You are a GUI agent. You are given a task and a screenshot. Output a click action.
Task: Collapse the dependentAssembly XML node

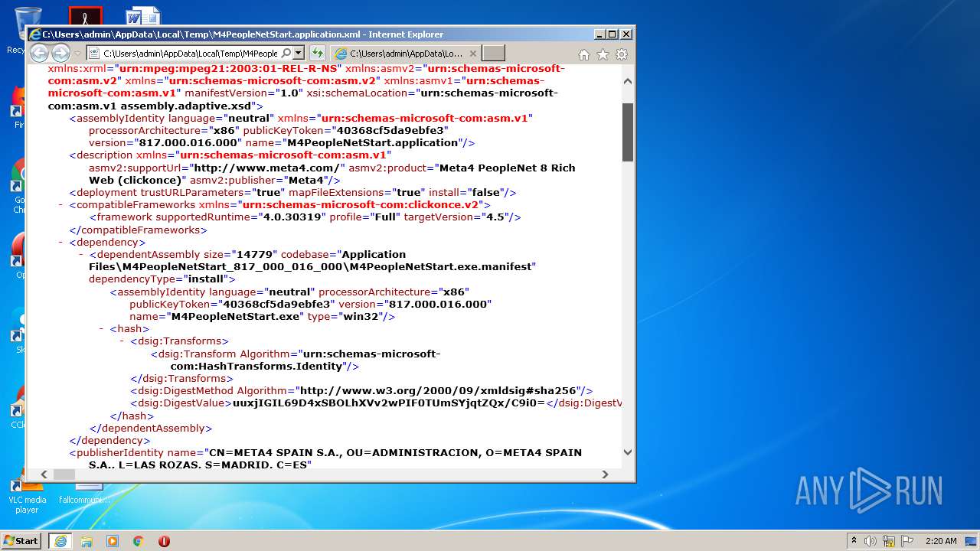point(81,255)
